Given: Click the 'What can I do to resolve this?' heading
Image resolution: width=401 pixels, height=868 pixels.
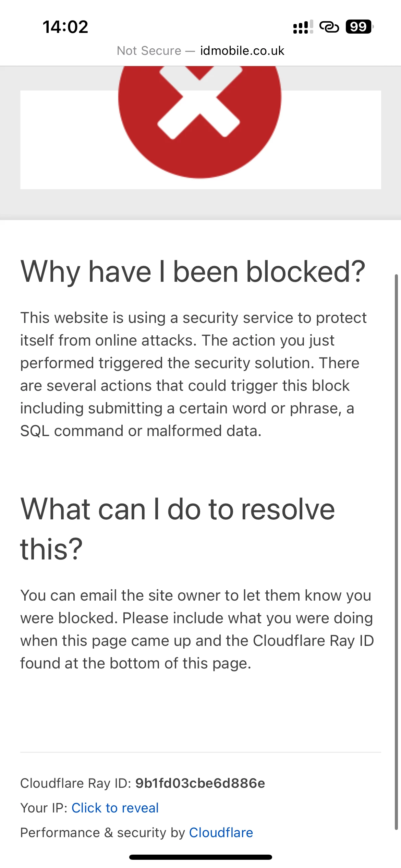Looking at the screenshot, I should [x=178, y=529].
